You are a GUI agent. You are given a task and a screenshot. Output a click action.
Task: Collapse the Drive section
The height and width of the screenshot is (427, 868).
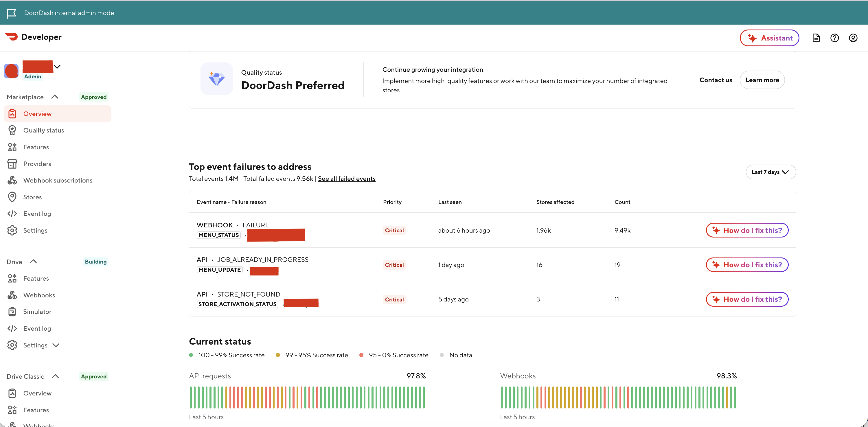coord(33,261)
